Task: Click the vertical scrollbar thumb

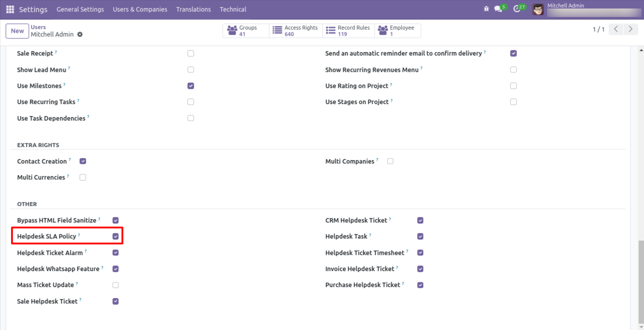Action: tap(641, 281)
